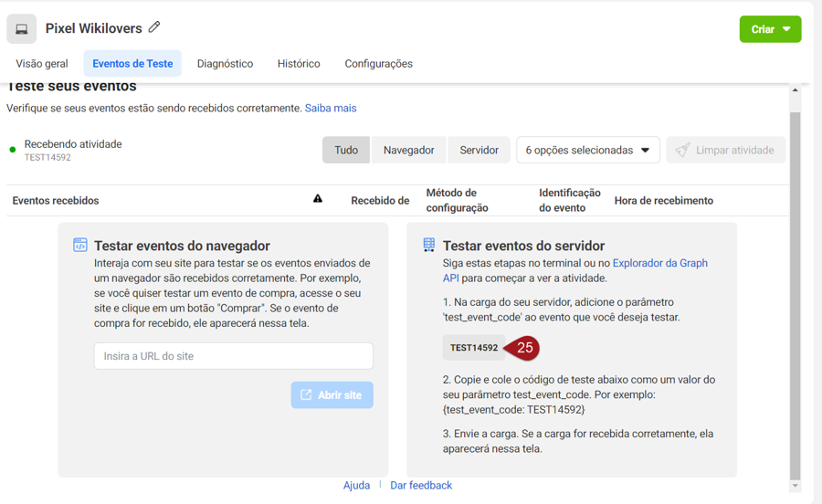Click the vertical scrollbar down arrow

tap(795, 486)
